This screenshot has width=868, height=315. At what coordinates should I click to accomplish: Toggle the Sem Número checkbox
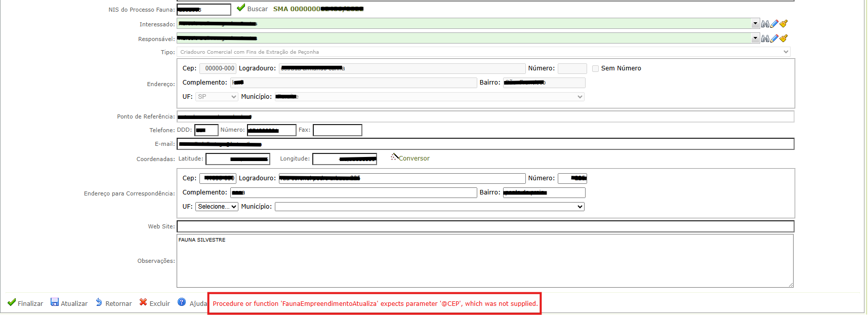tap(595, 68)
